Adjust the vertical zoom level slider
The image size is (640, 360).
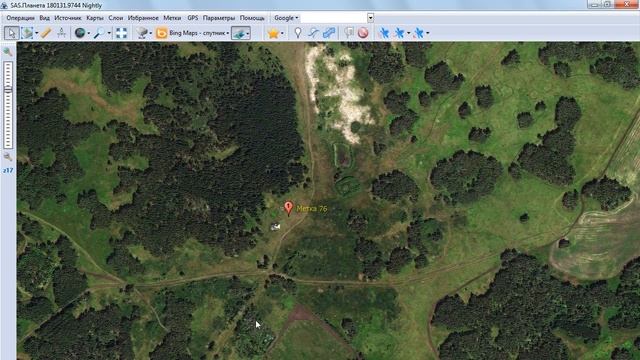(8, 105)
